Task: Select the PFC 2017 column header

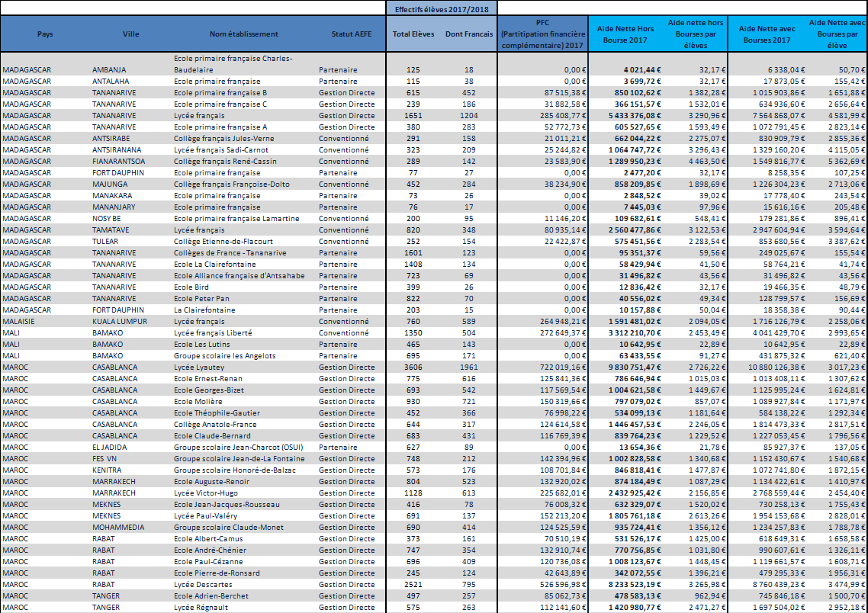Action: [x=542, y=34]
